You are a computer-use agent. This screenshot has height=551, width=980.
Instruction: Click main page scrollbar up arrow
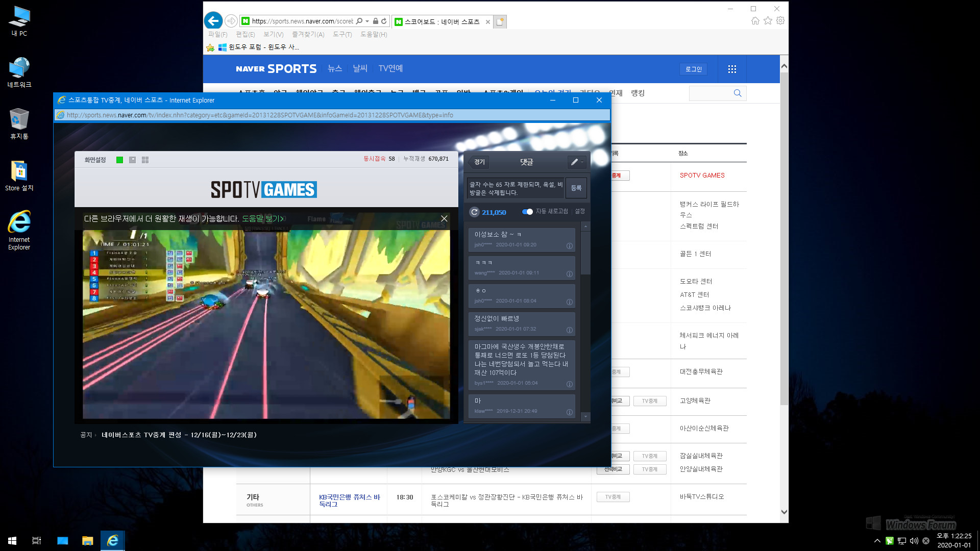click(x=784, y=66)
